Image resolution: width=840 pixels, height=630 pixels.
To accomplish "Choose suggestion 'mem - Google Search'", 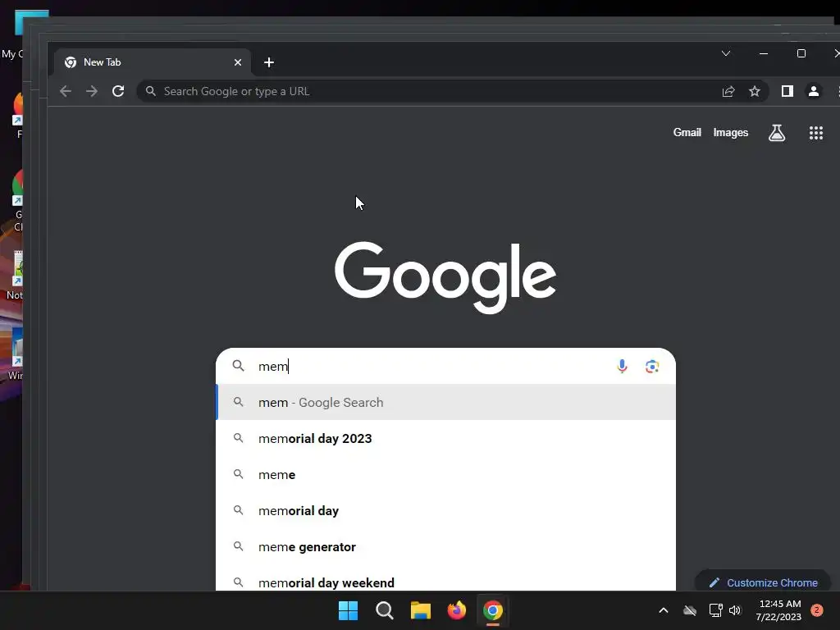I will click(x=445, y=402).
